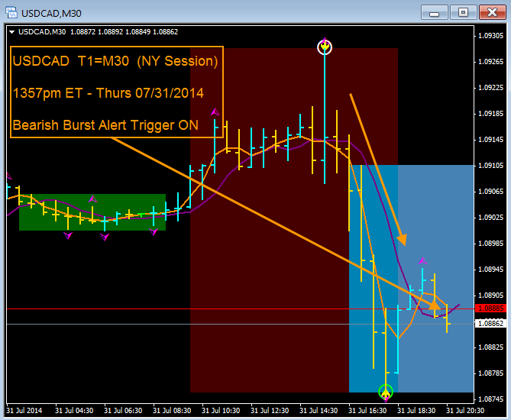
Task: Click the white 1.08862 current price label
Action: (x=491, y=323)
